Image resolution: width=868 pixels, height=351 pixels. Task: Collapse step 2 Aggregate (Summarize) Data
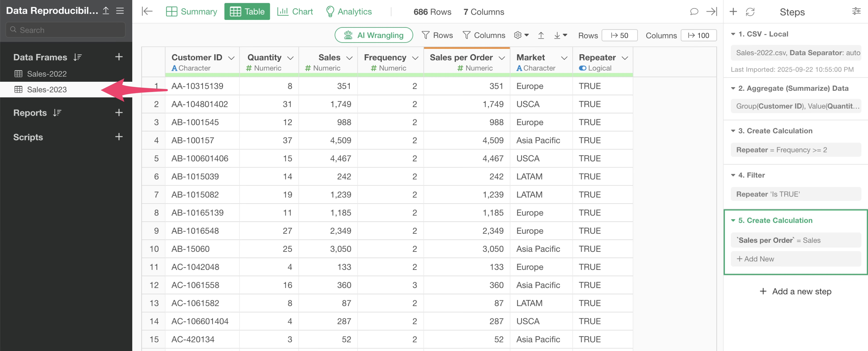[x=733, y=88]
